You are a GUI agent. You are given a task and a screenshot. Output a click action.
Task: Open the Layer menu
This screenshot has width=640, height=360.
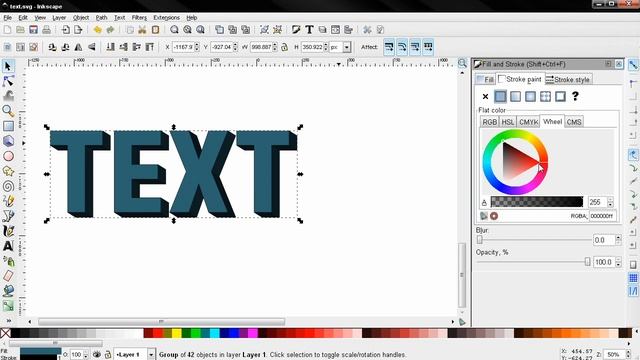[59, 18]
